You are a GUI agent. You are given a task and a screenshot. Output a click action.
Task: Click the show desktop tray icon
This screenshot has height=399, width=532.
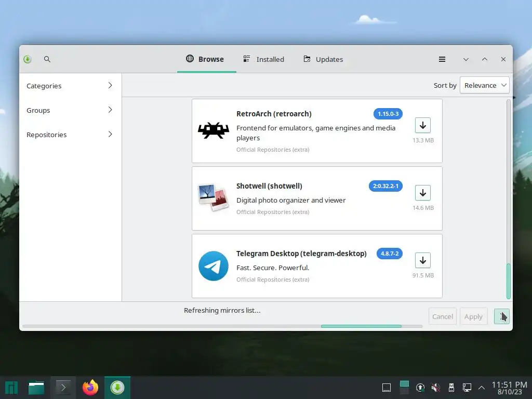[387, 388]
